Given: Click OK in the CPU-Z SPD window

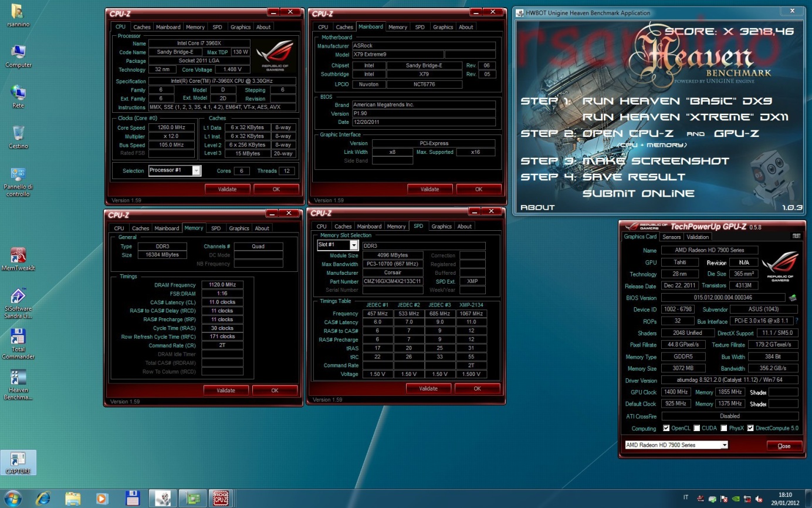Looking at the screenshot, I should click(x=477, y=389).
